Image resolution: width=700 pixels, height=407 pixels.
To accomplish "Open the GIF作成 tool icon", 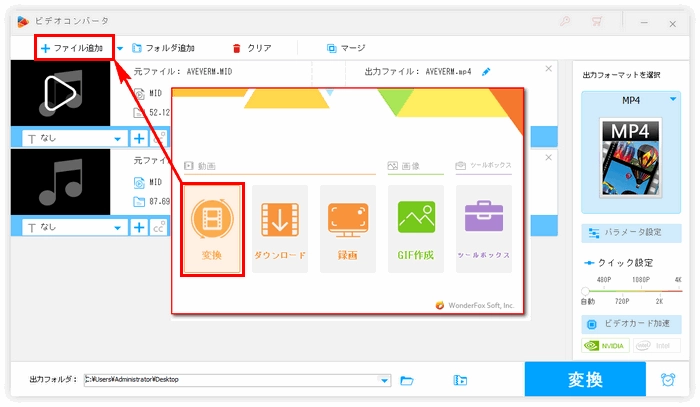I will (415, 229).
